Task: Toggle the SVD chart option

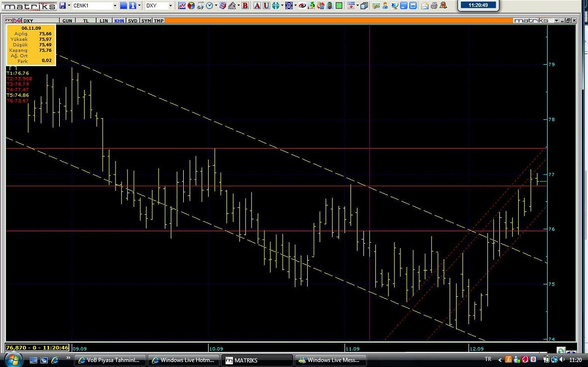Action: pyautogui.click(x=132, y=21)
